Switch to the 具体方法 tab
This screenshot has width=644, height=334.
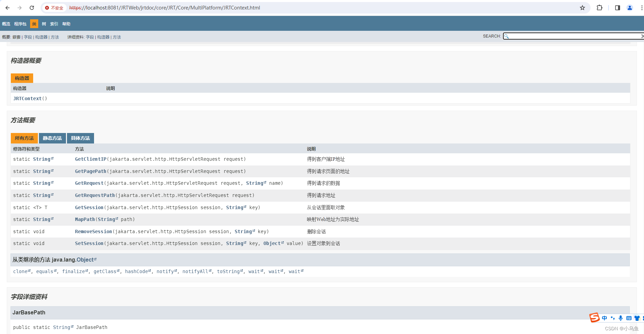pyautogui.click(x=80, y=138)
